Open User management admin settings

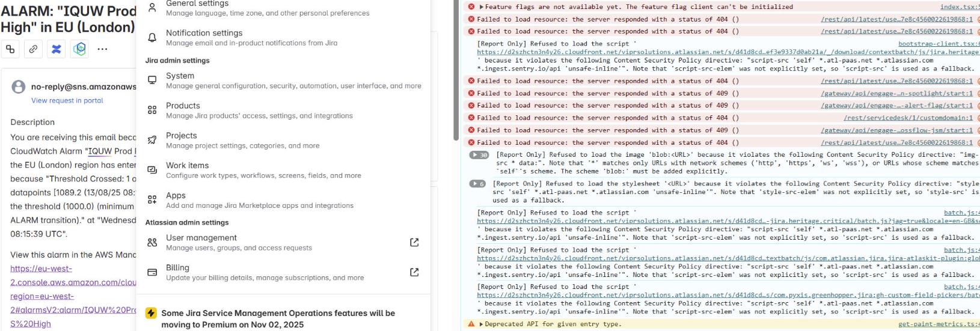tap(283, 243)
